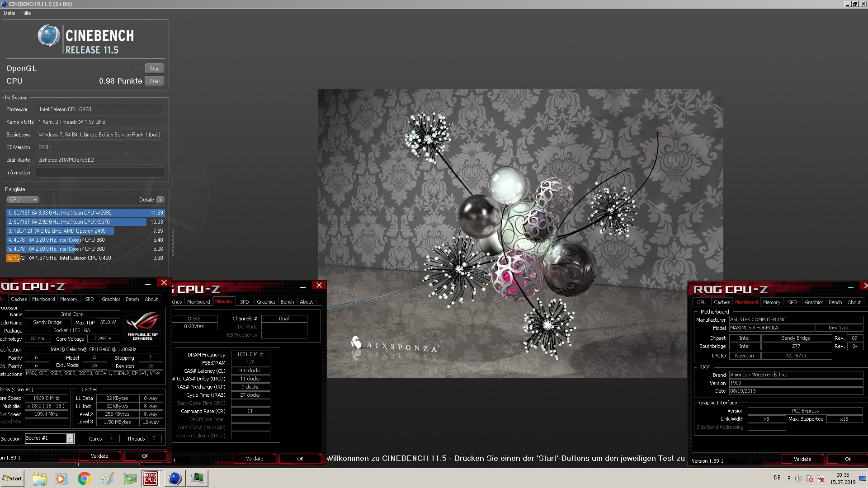This screenshot has width=868, height=488.
Task: Open About tab in right CPU-Z window
Action: (x=854, y=302)
